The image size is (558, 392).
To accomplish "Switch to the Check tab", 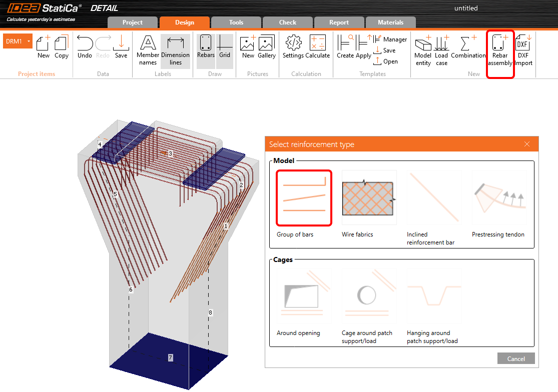I will click(288, 22).
